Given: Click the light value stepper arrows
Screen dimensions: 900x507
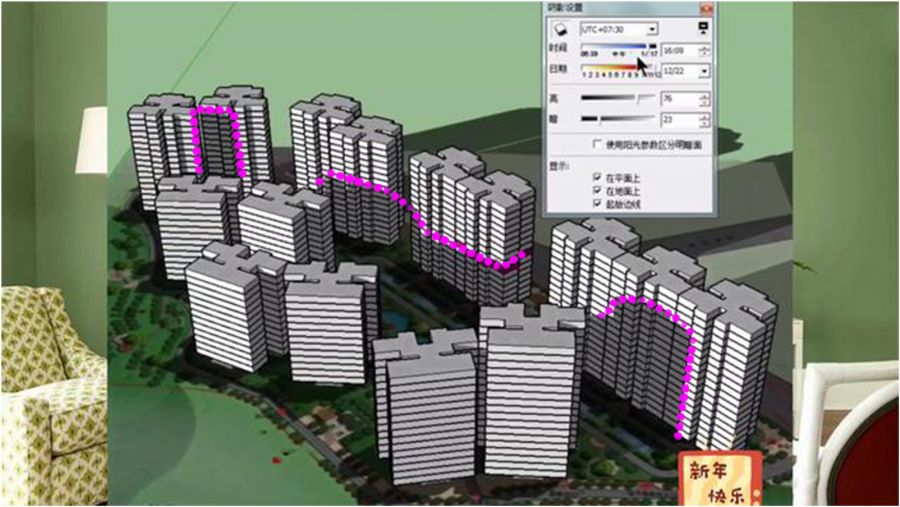Looking at the screenshot, I should click(x=705, y=99).
